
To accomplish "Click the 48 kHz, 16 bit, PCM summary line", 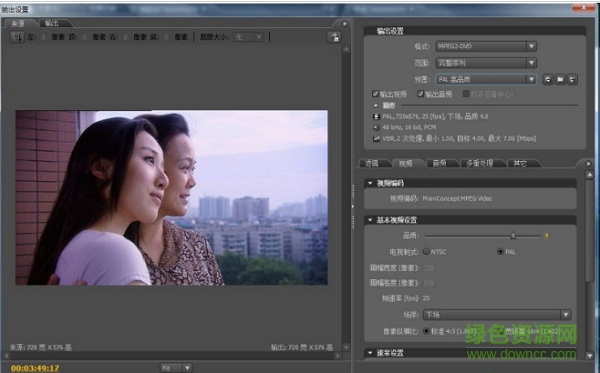I will (409, 127).
